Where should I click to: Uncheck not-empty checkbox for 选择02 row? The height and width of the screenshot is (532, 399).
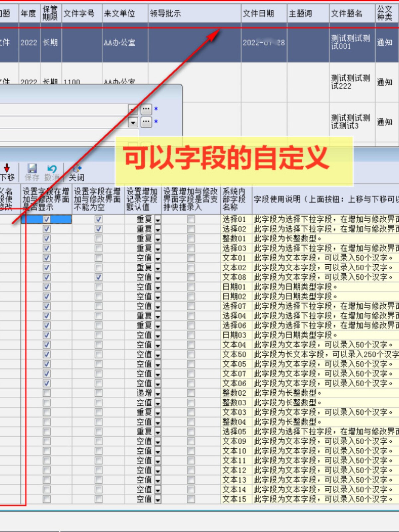pyautogui.click(x=98, y=229)
